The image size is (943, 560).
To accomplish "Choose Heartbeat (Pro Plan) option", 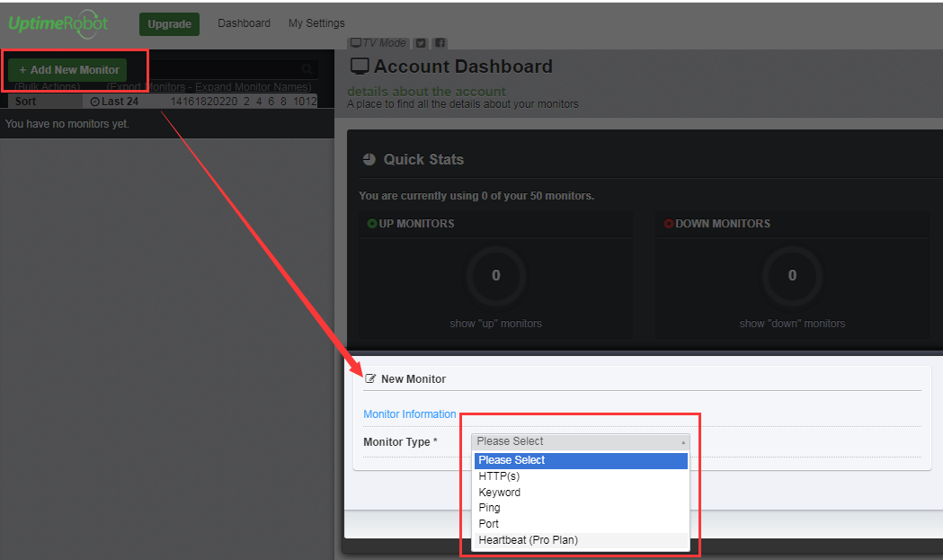I will [x=581, y=540].
